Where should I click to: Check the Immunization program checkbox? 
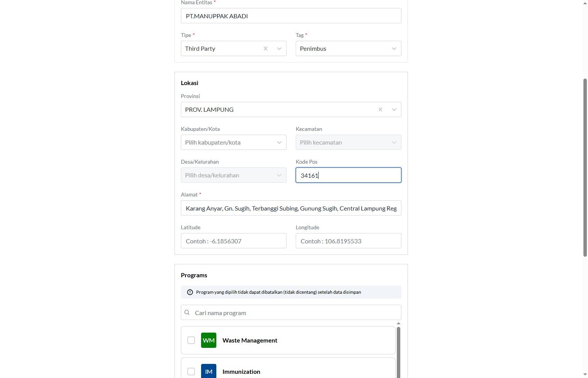coord(191,372)
